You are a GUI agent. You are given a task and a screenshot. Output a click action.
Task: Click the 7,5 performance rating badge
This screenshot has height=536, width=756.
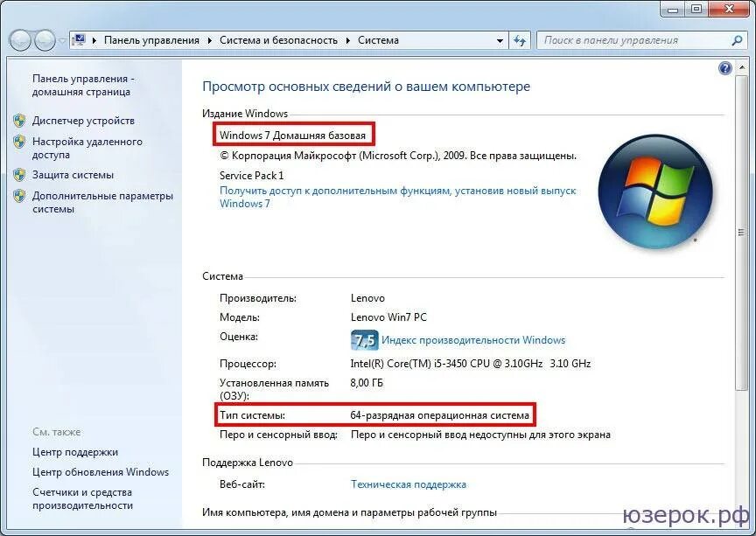tap(364, 340)
